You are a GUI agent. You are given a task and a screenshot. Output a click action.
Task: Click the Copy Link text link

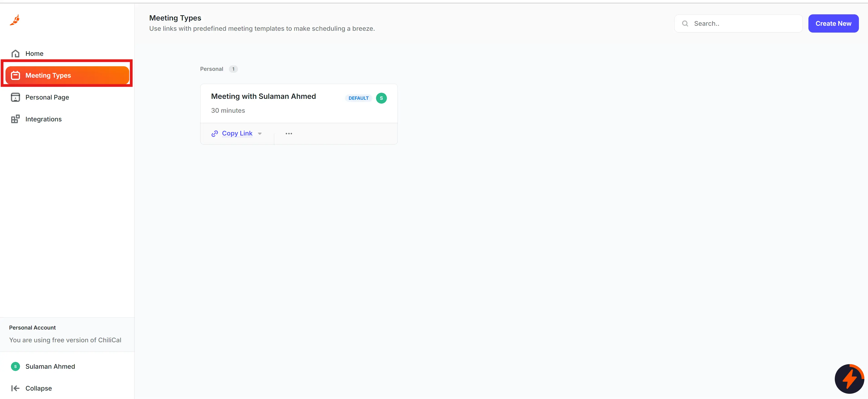pyautogui.click(x=237, y=133)
